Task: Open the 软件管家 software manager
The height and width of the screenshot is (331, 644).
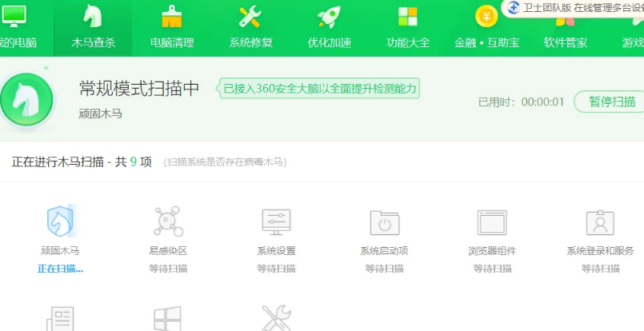Action: pyautogui.click(x=566, y=26)
